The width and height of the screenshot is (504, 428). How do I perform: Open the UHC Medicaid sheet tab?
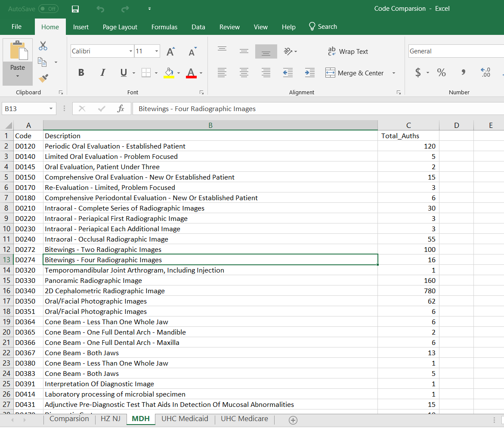tap(184, 419)
